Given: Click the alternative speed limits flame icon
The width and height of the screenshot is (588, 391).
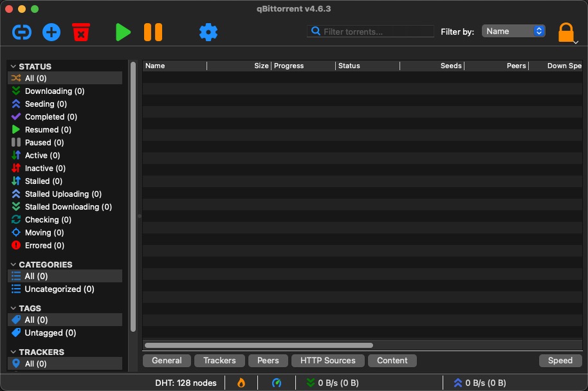Looking at the screenshot, I should 241,382.
